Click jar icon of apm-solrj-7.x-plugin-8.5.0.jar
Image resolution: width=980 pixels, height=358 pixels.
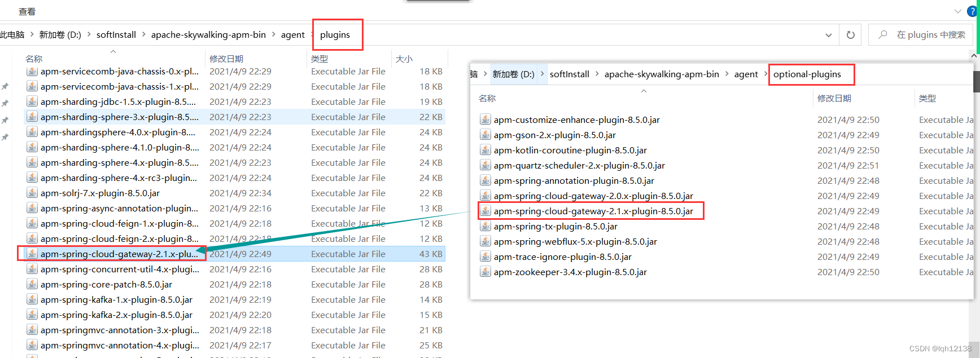[x=32, y=193]
